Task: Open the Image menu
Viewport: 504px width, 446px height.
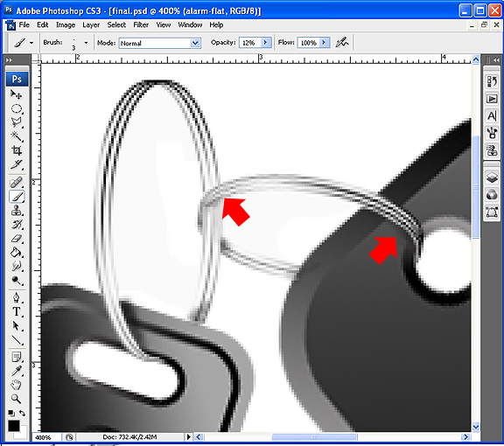Action: click(x=66, y=24)
